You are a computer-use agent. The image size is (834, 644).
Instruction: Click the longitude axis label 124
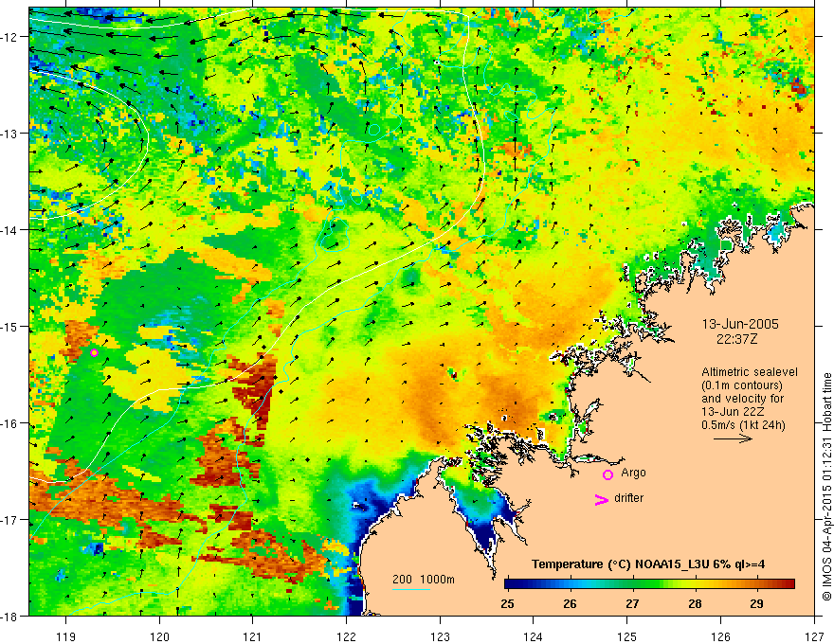[x=534, y=636]
